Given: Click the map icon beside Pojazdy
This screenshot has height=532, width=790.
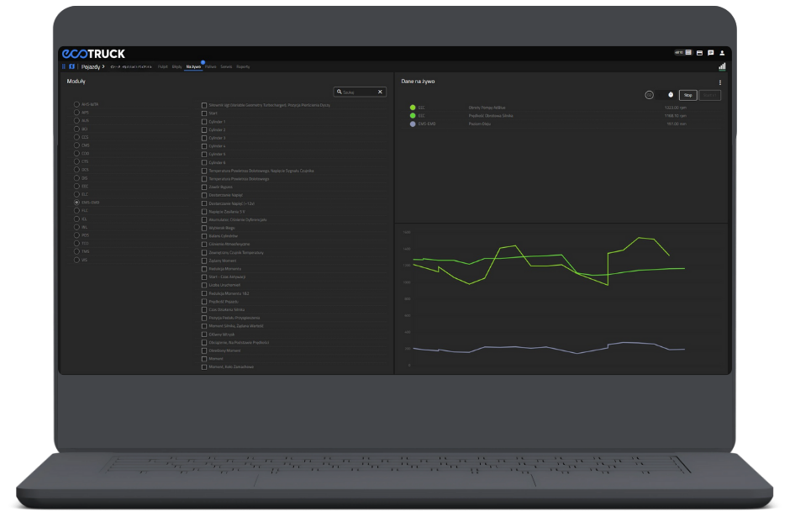Looking at the screenshot, I should pos(71,66).
